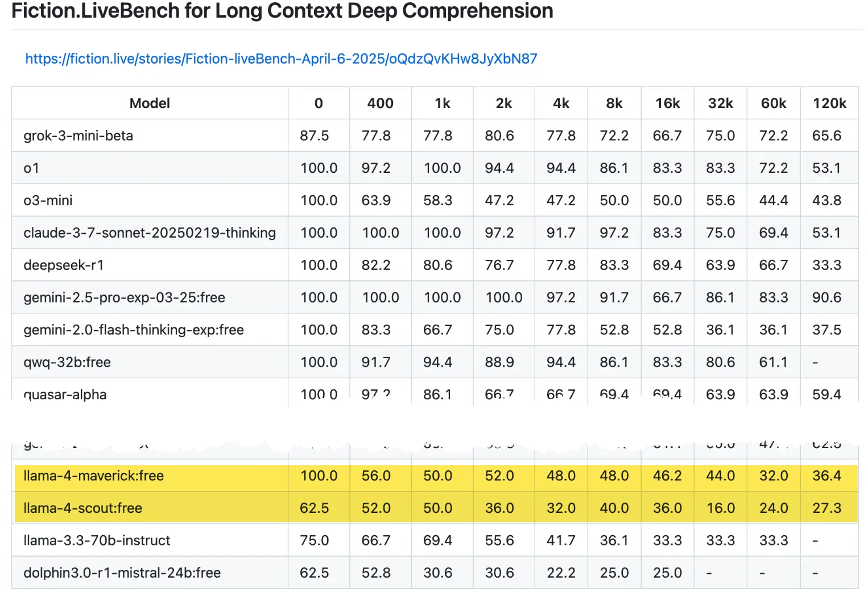The image size is (868, 613).
Task: Click llama-3.3-70b-instruct score 75.0 at 0
Action: coord(315,540)
